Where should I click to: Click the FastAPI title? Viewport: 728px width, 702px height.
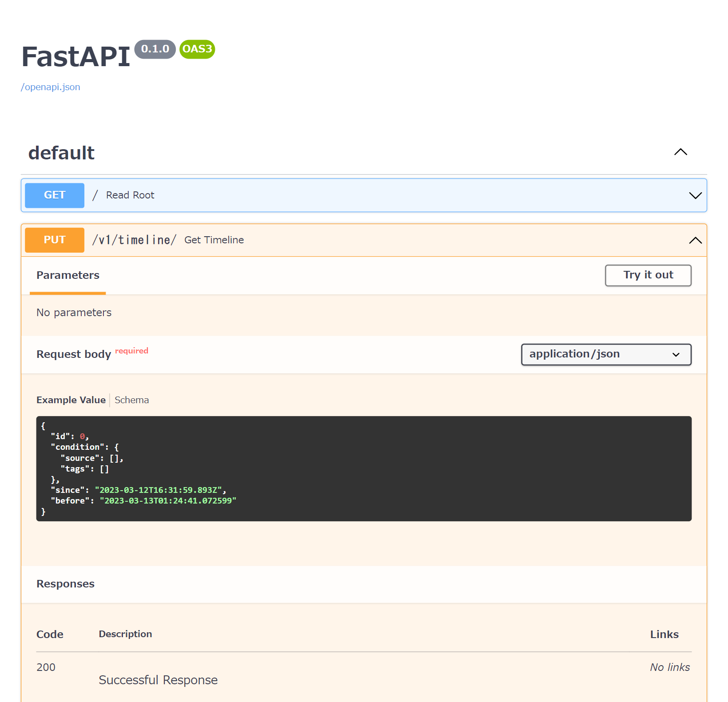coord(75,57)
